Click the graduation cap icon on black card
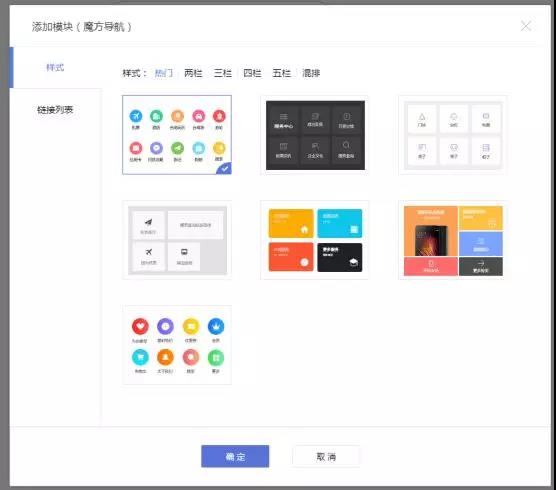Viewport: 556px width, 490px height. 354,262
